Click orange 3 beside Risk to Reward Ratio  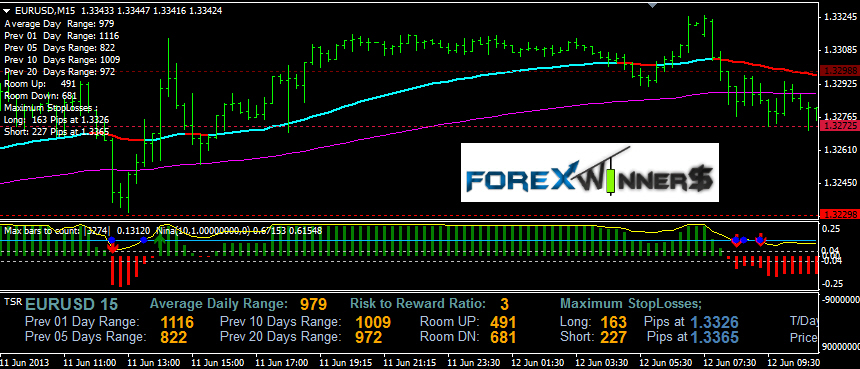tap(504, 304)
